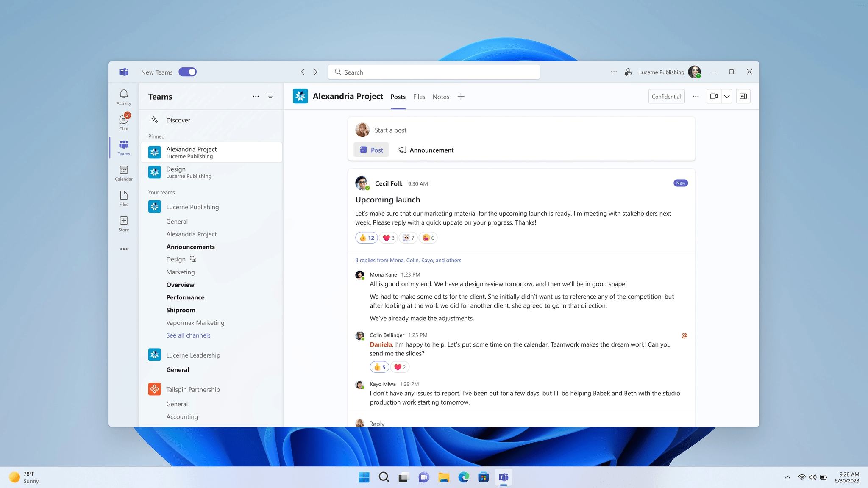
Task: Toggle the New Teams switch
Action: (x=187, y=72)
